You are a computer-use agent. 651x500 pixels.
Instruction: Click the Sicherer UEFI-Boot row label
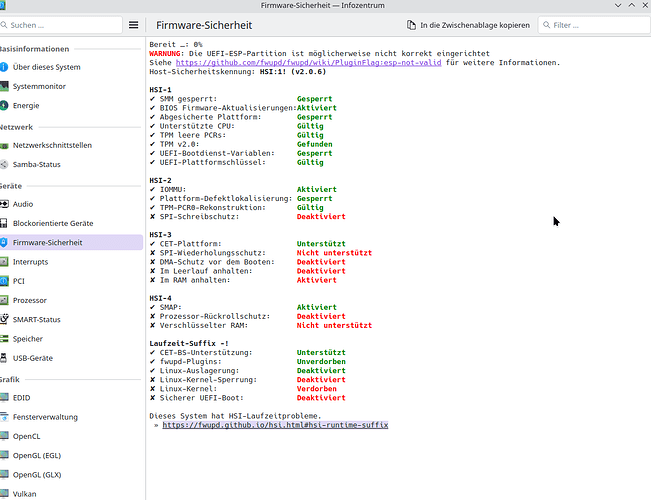coord(201,398)
